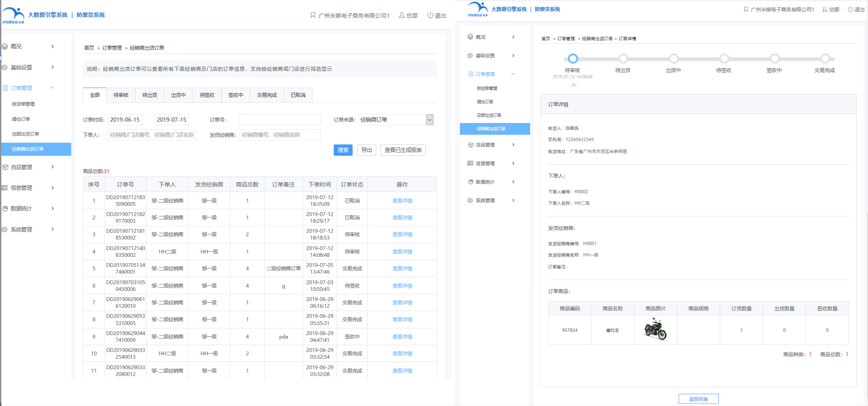
Task: Click 概况 layers icon in order list sidebar
Action: point(5,46)
